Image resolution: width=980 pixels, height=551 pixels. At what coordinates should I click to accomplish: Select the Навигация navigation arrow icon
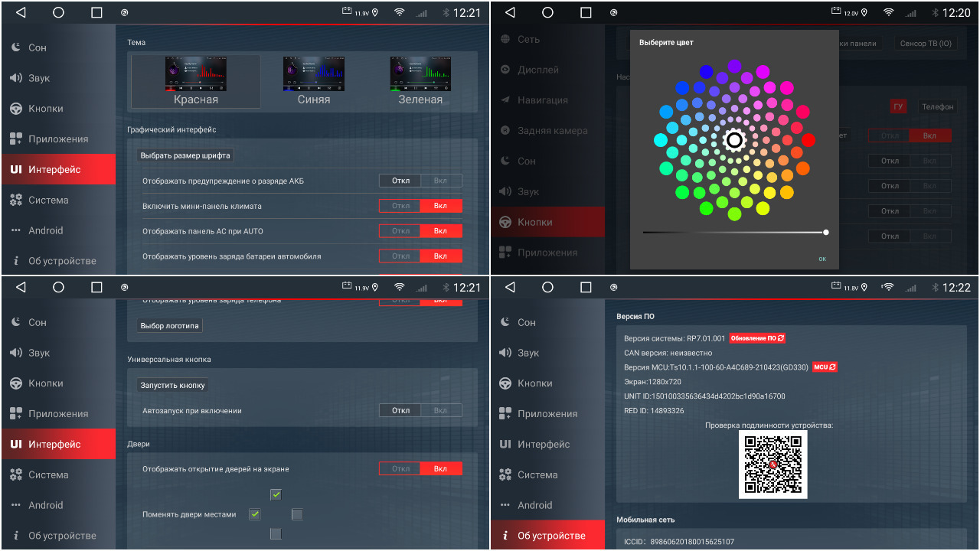[x=505, y=100]
